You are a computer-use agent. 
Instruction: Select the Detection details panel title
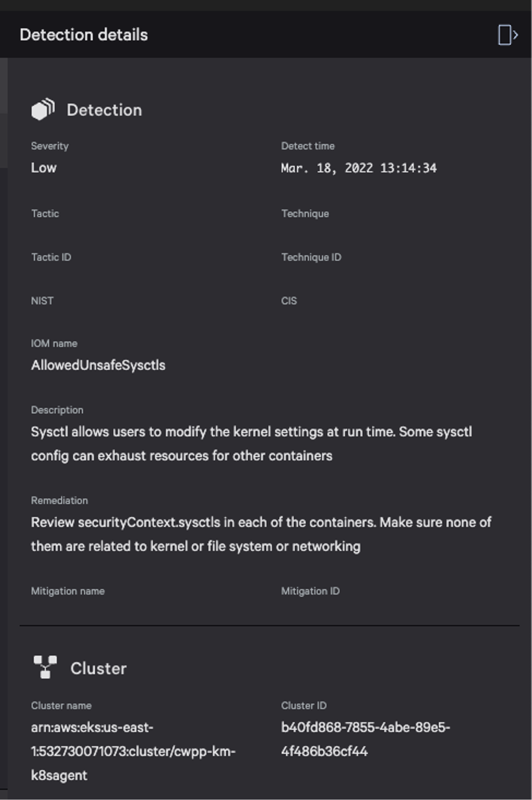click(x=84, y=35)
